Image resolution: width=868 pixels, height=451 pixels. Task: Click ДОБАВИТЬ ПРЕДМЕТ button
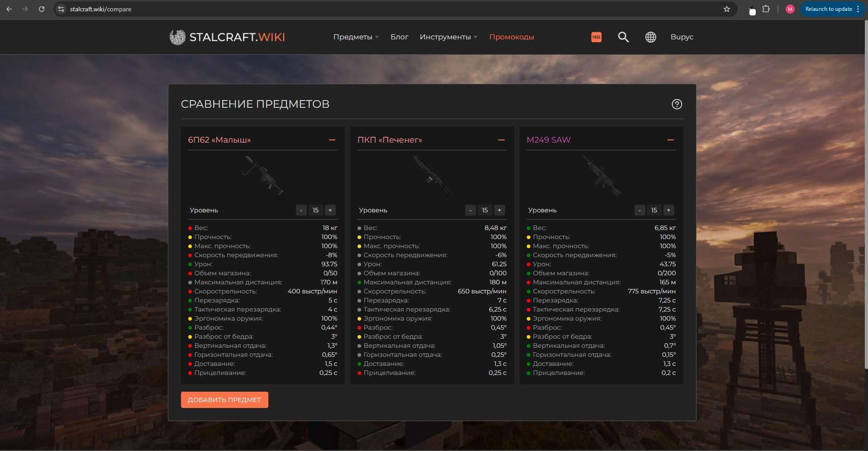(224, 400)
